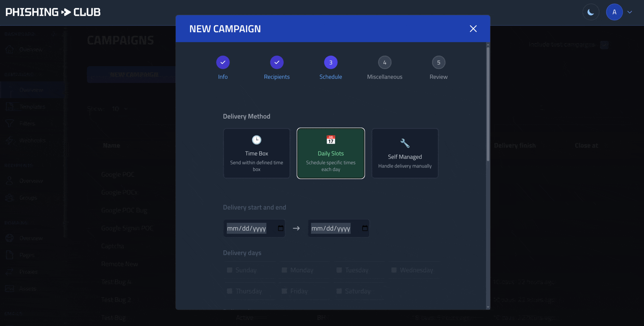Jump to step 4 Miscellaneous circle
The image size is (644, 326).
point(385,62)
